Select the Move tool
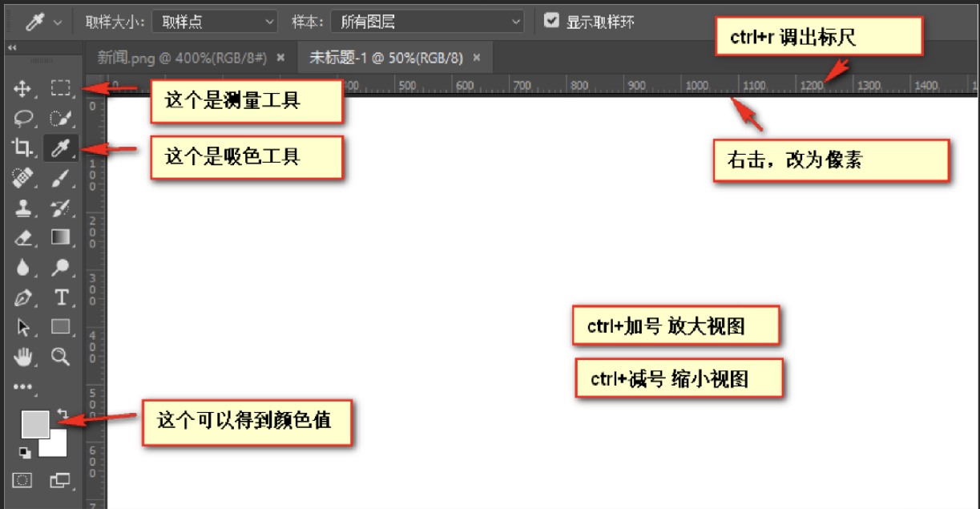 pos(23,88)
